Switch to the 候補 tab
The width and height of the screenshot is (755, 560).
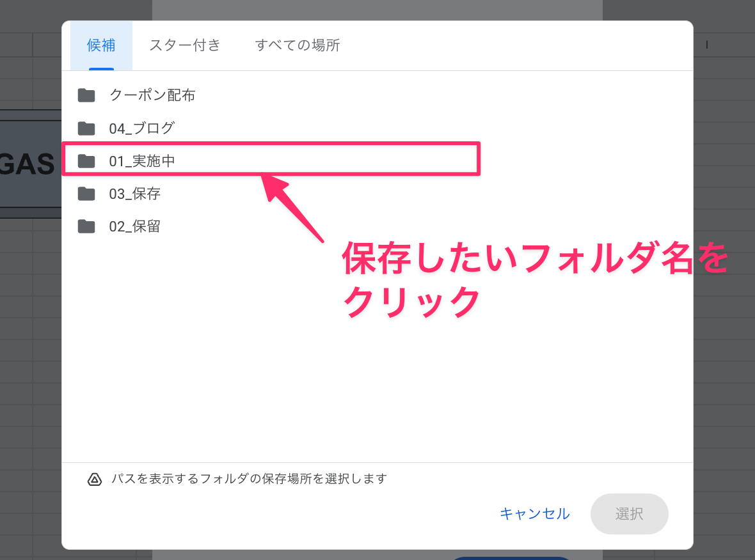[x=101, y=45]
